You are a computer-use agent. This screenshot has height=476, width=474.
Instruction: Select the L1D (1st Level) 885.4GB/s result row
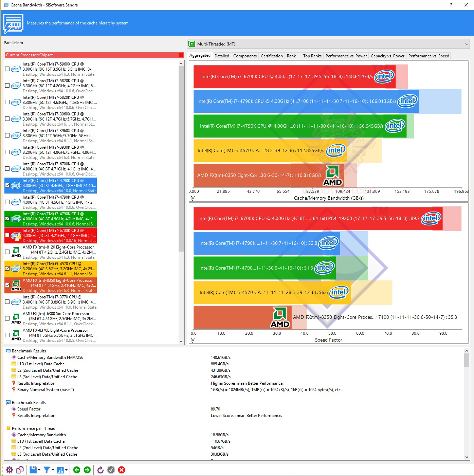[234, 364]
